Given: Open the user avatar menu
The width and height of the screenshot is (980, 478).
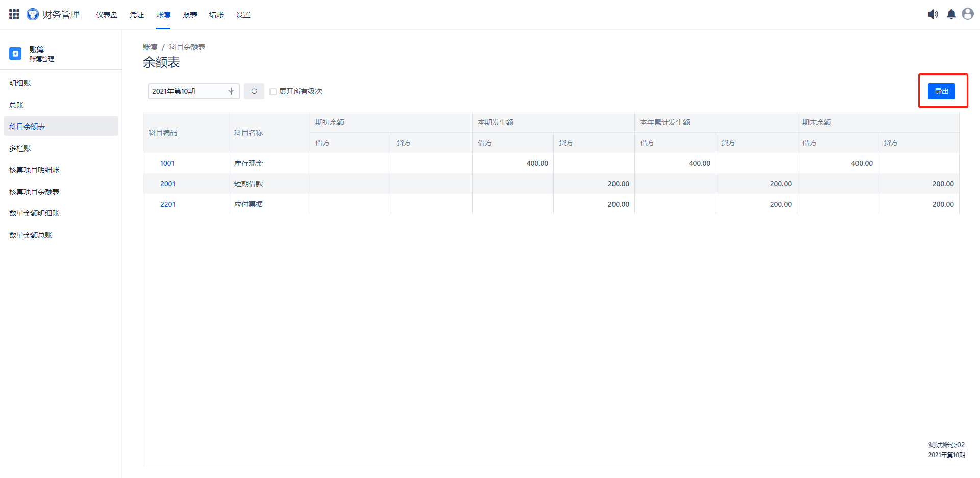Looking at the screenshot, I should pyautogui.click(x=967, y=14).
